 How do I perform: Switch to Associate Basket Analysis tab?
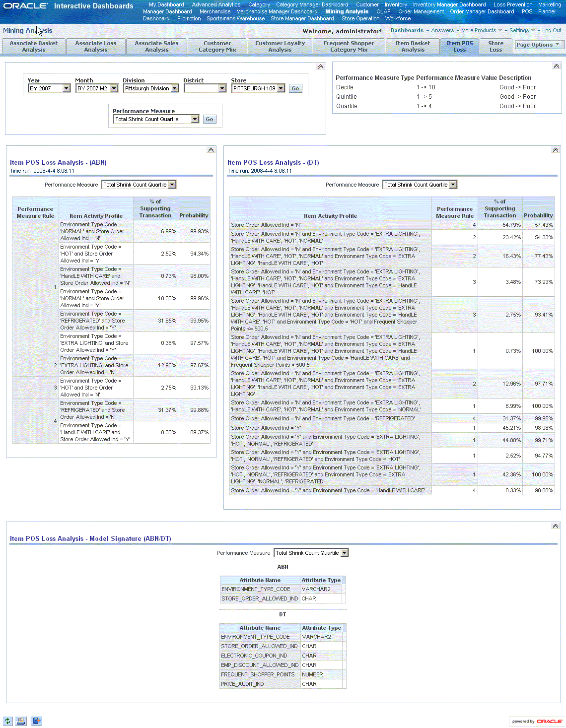pyautogui.click(x=34, y=46)
